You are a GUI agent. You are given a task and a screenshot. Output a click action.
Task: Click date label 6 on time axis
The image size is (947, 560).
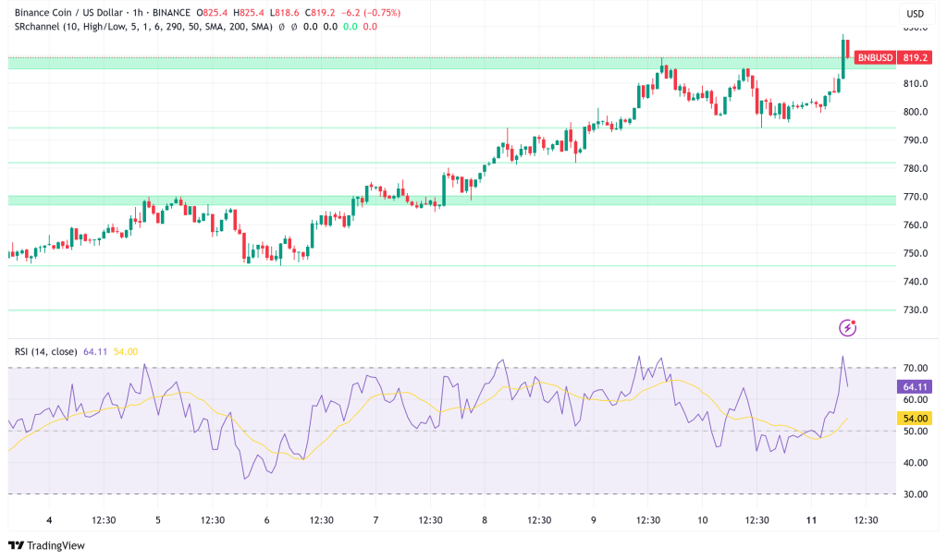click(x=267, y=520)
